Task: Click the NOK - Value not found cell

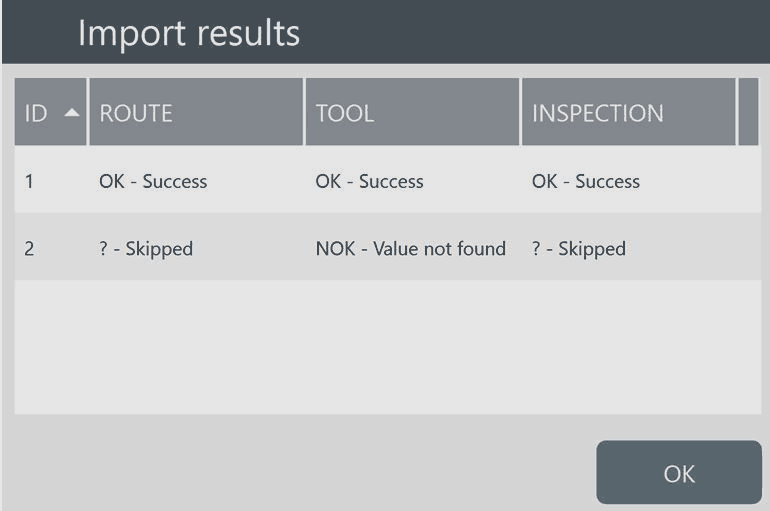Action: click(x=411, y=249)
